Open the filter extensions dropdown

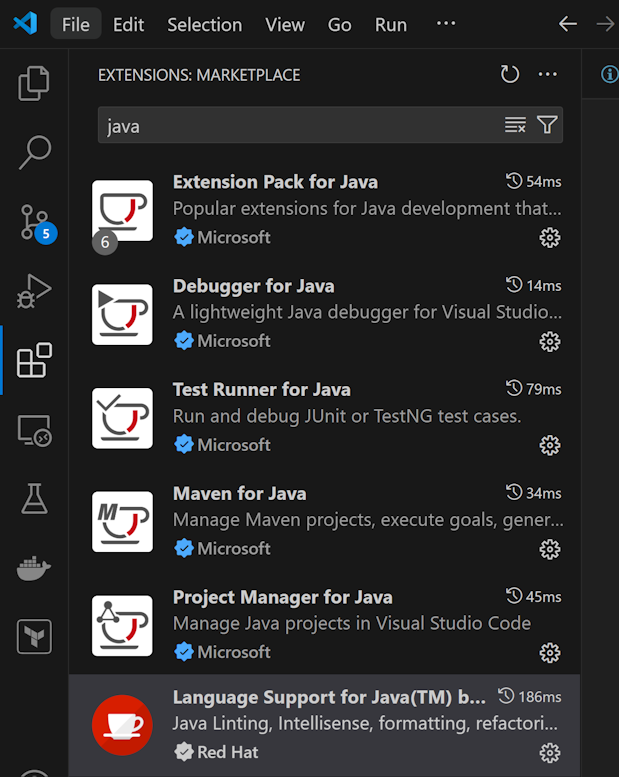coord(547,125)
